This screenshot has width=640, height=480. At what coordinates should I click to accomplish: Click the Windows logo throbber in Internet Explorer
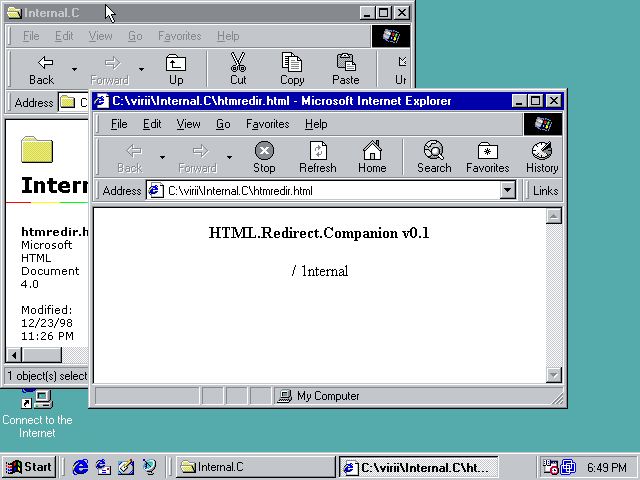coord(543,124)
